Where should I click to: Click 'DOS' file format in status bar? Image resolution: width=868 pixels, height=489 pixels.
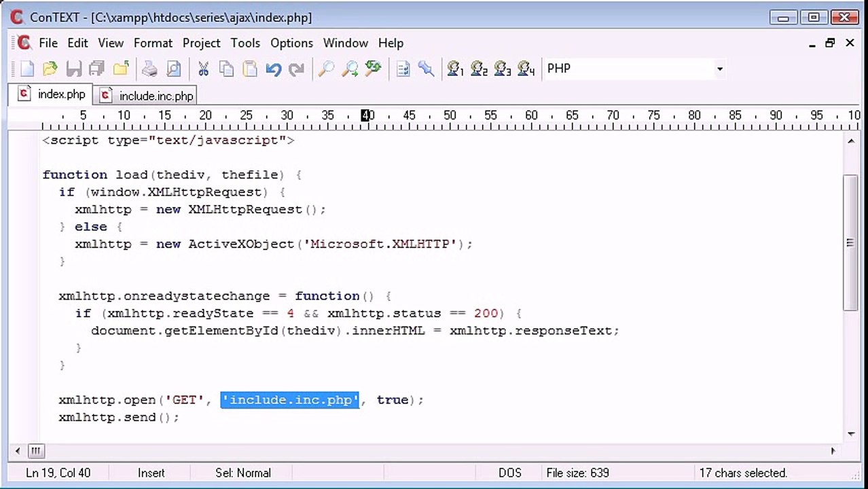pyautogui.click(x=509, y=473)
